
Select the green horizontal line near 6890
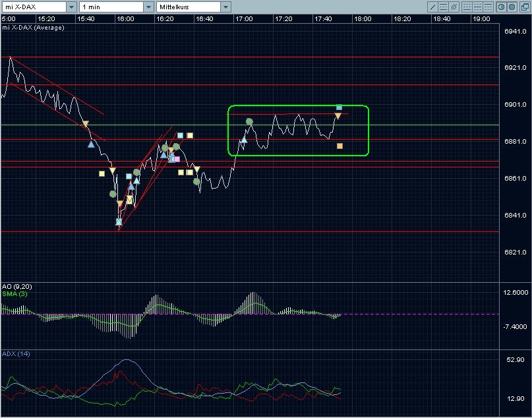point(250,125)
